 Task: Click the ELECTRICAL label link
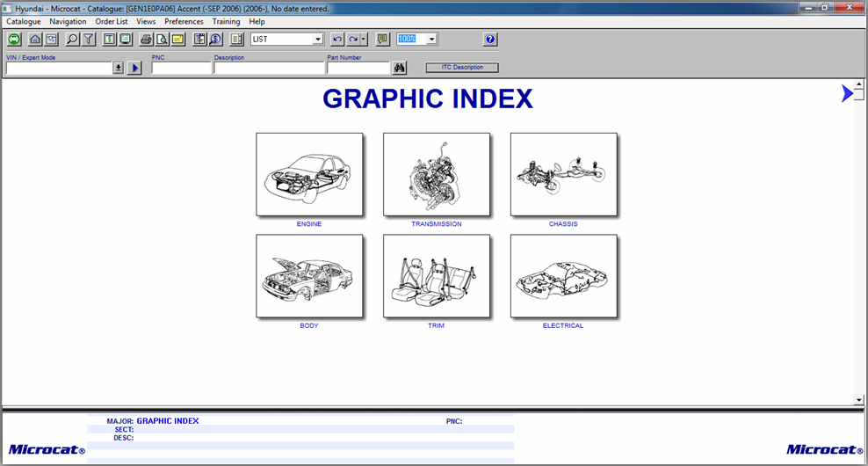[x=563, y=326]
